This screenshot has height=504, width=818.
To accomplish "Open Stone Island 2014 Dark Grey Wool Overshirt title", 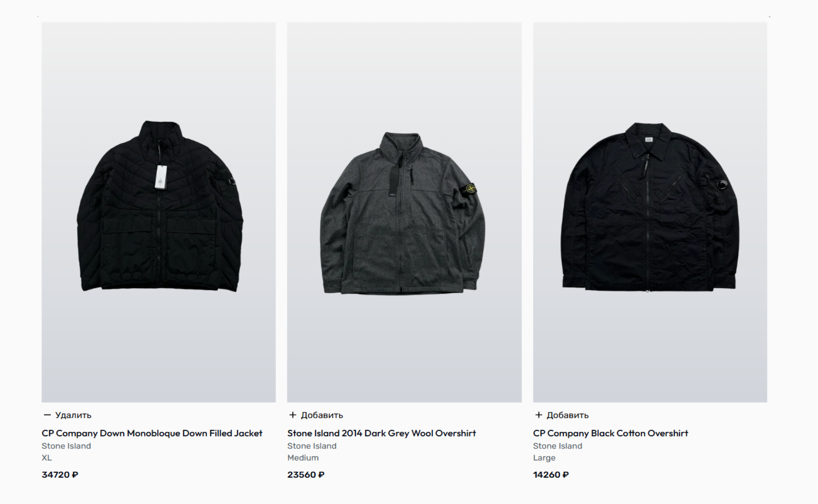I will coord(382,433).
